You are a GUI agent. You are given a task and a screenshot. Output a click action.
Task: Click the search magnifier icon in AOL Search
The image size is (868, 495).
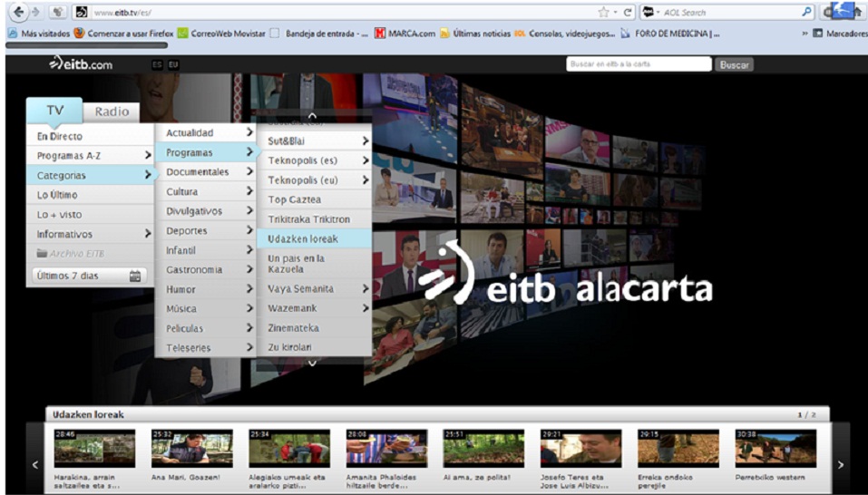tap(806, 12)
